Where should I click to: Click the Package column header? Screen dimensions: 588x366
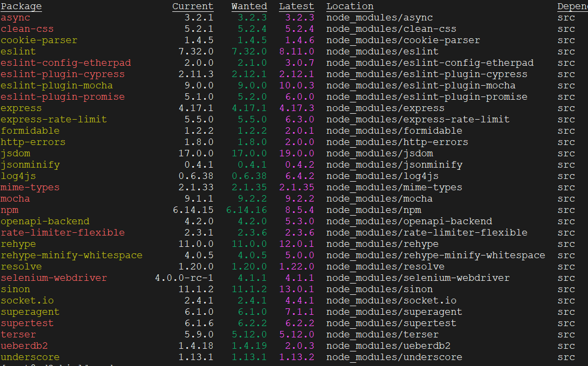[21, 6]
